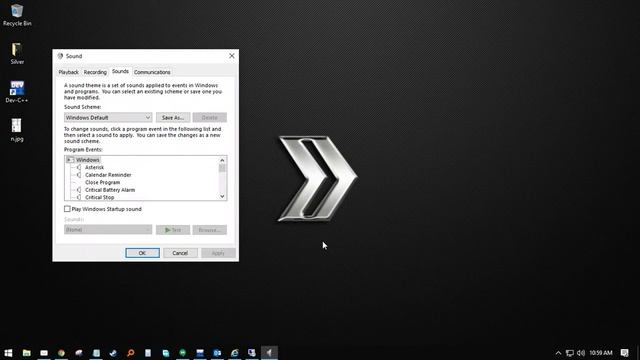Screen dimensions: 640x360
Task: Select the Close Program event
Action: point(102,182)
